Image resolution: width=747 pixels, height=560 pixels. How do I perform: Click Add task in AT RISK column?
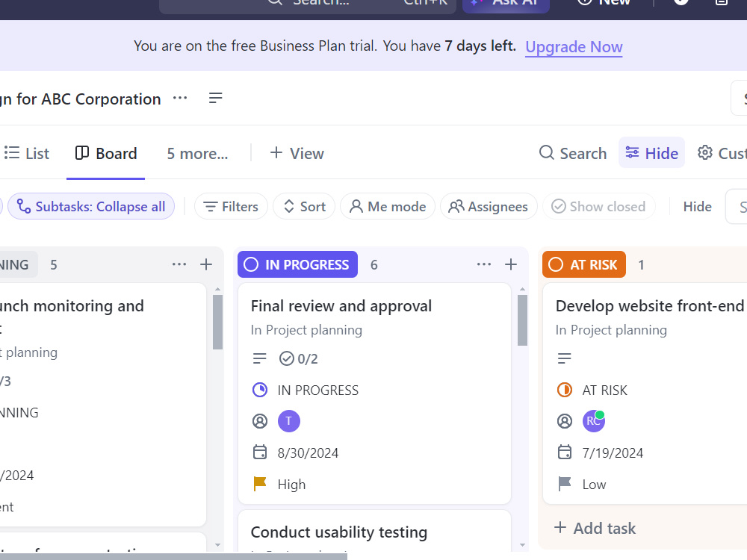(x=595, y=528)
